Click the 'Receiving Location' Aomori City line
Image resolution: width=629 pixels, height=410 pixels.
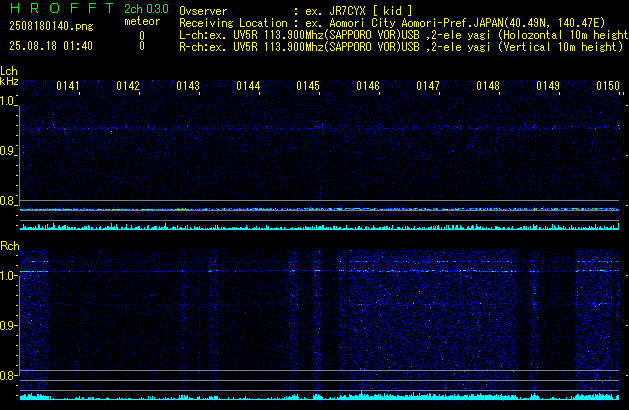[x=392, y=23]
